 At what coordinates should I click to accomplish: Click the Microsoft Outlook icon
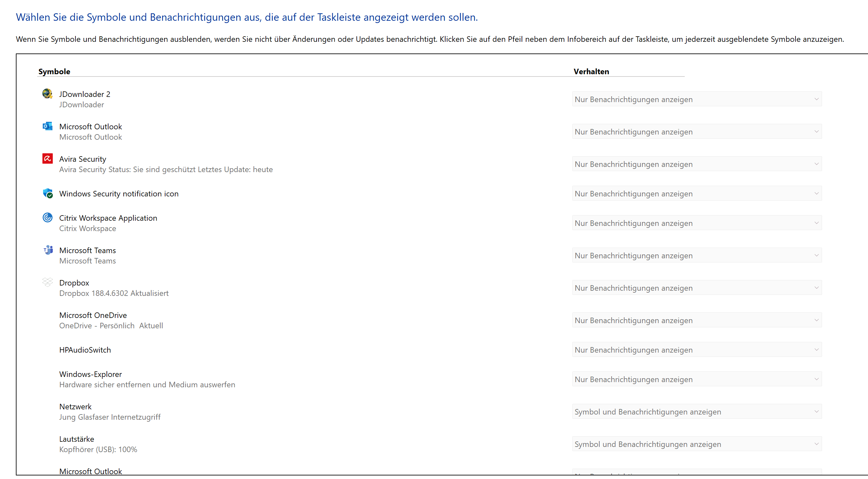[x=48, y=126]
